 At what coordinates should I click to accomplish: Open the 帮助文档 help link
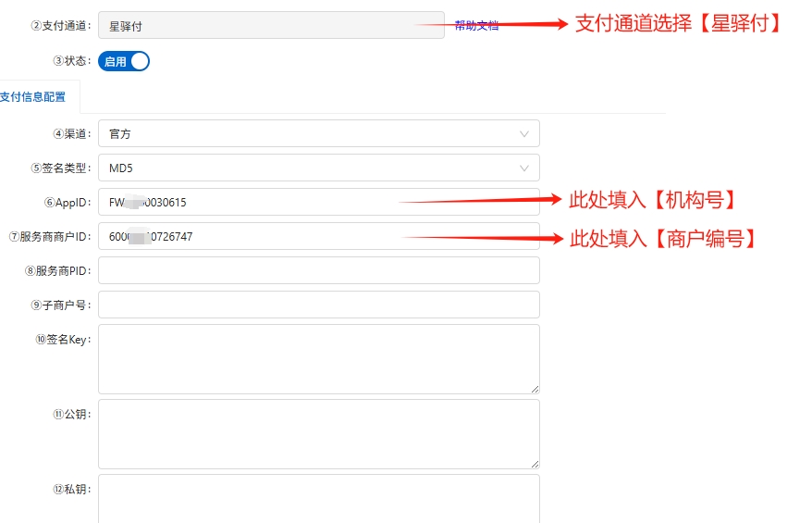tap(476, 26)
